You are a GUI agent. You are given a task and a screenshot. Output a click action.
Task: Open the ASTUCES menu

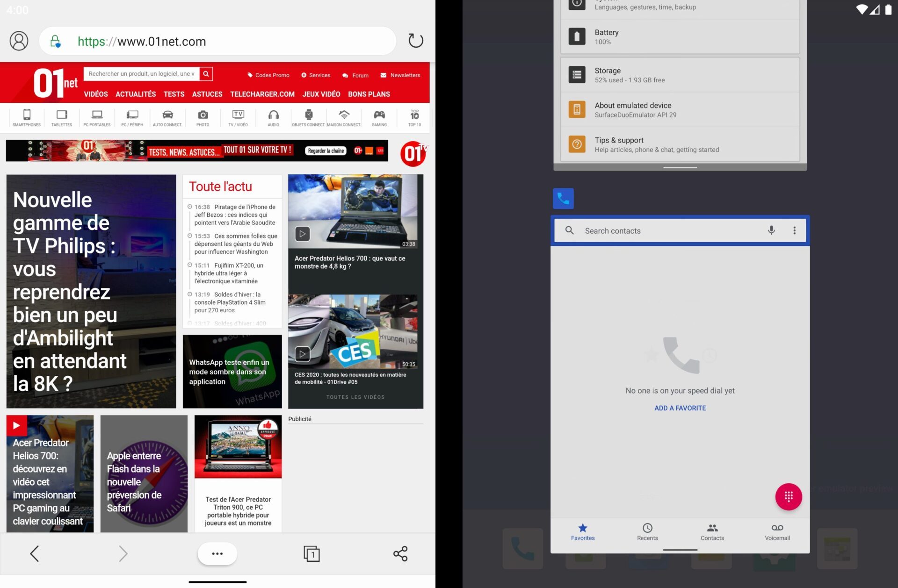tap(207, 94)
